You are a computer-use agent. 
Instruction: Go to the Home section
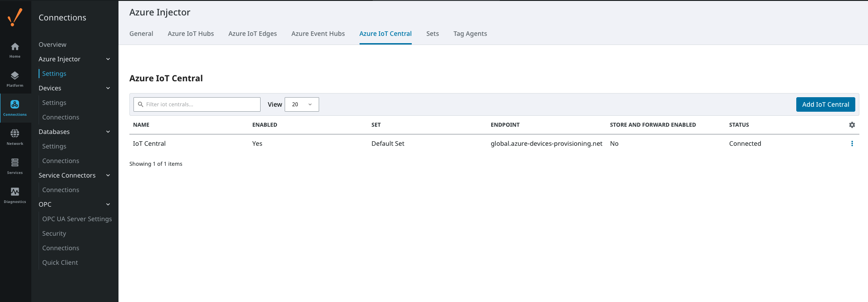[15, 50]
